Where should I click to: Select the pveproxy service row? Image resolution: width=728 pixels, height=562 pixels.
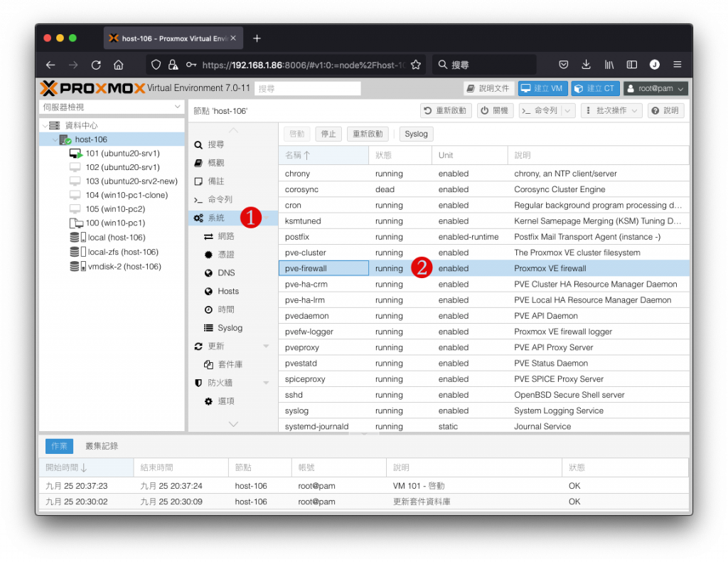(x=483, y=347)
